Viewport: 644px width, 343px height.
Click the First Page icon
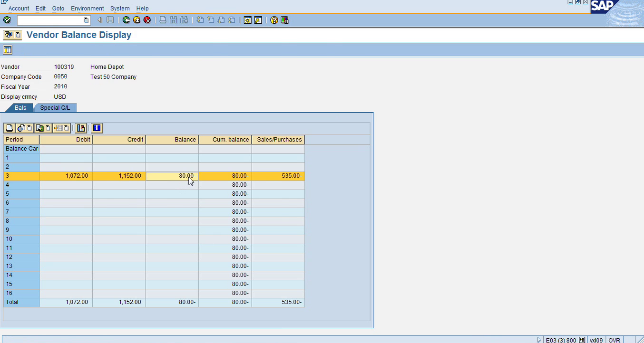(200, 20)
